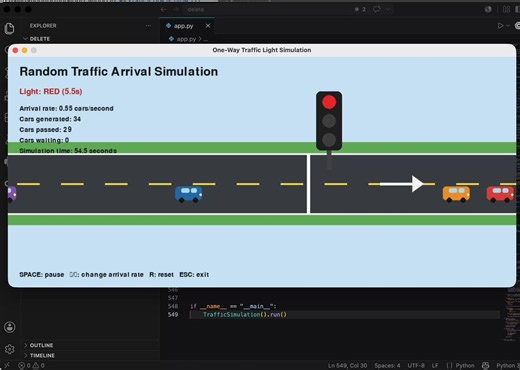Open the Accounts icon in VS Code activity bar

[10, 327]
